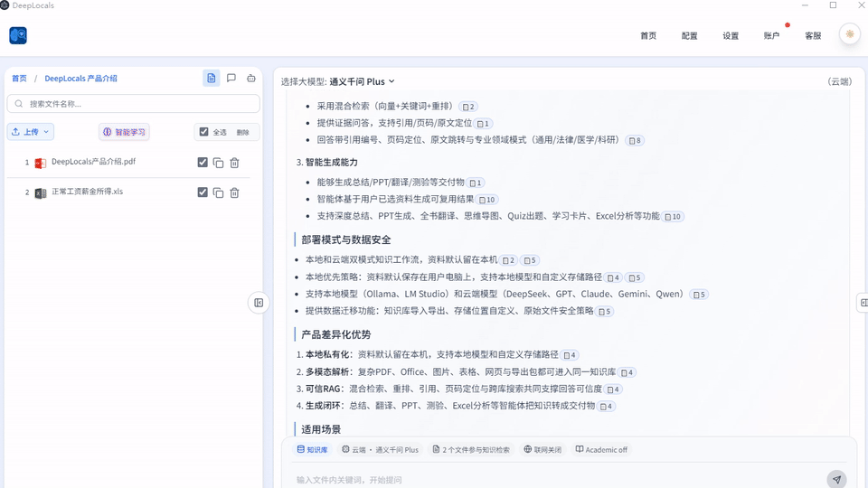Copy DeepLocals产品介绍.pdf file

[218, 163]
